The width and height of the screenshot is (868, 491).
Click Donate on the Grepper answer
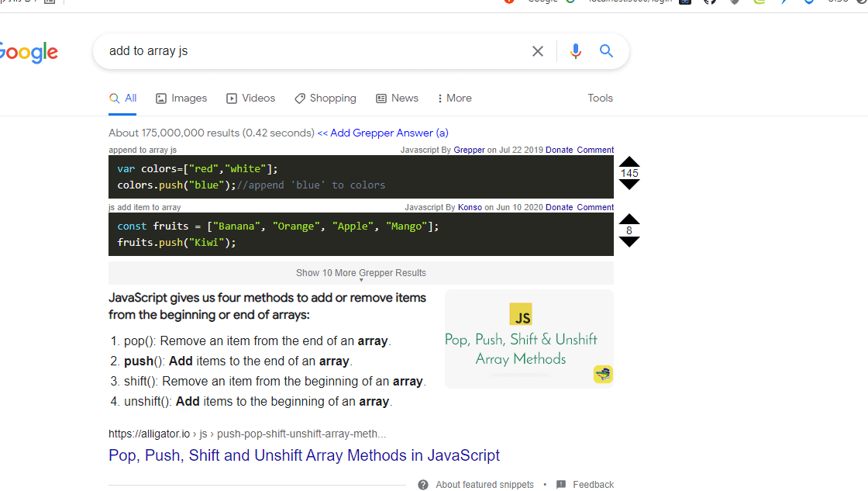click(559, 150)
